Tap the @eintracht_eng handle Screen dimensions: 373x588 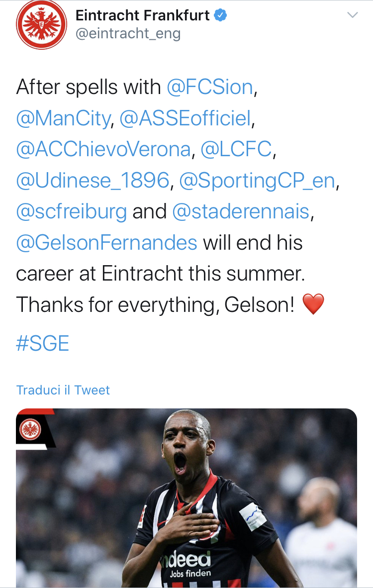(128, 33)
